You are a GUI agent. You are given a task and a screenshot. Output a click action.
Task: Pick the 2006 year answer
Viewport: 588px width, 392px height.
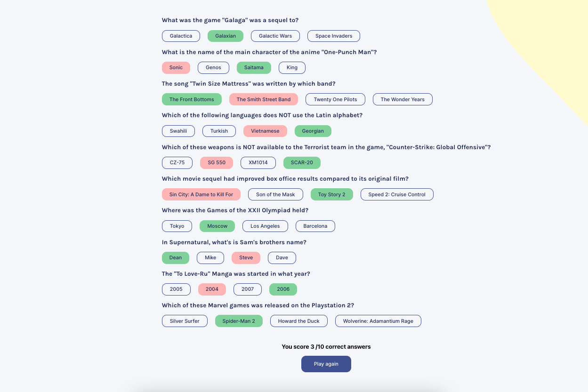tap(283, 289)
